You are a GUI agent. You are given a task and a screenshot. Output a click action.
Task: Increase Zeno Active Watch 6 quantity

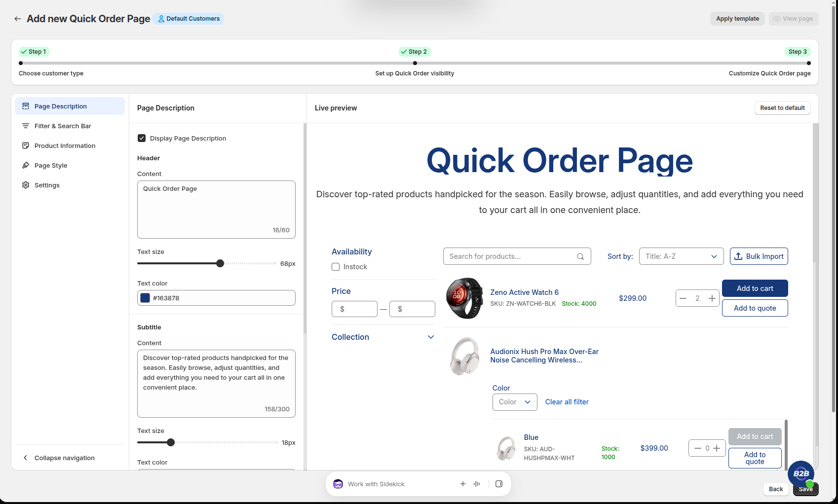click(712, 298)
